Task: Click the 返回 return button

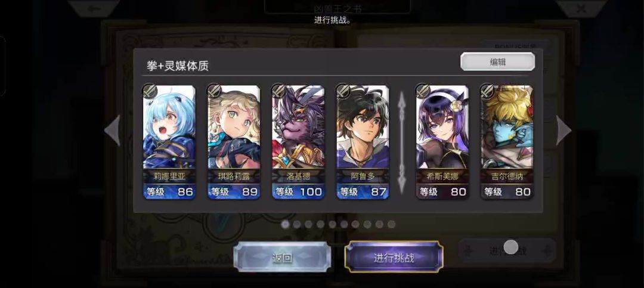Action: [282, 257]
